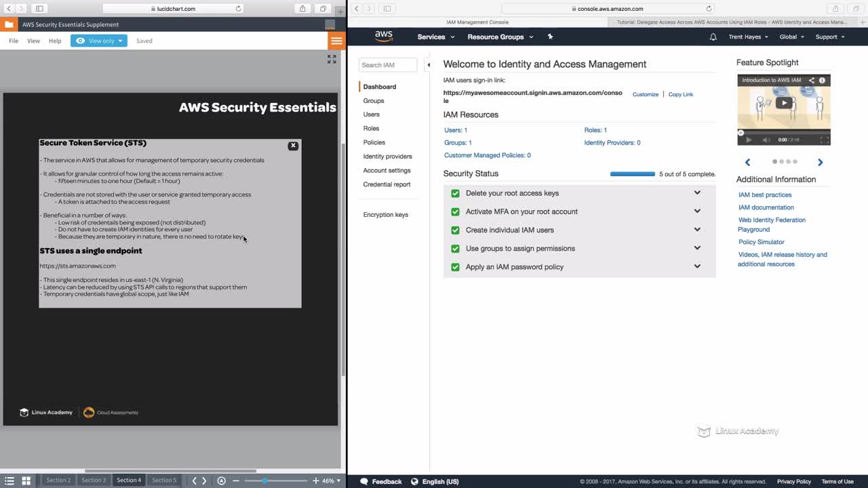Go to next page arrow in Lucidchart

pos(204,481)
